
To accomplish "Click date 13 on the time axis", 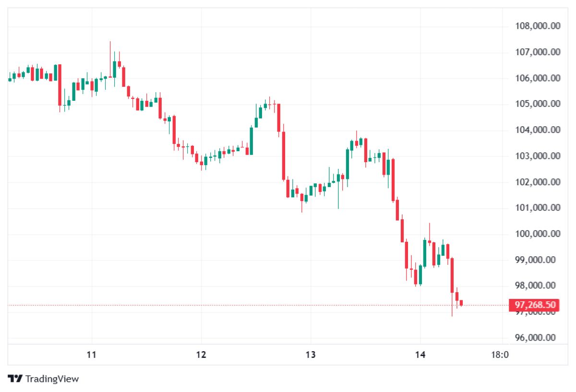I will (x=311, y=355).
